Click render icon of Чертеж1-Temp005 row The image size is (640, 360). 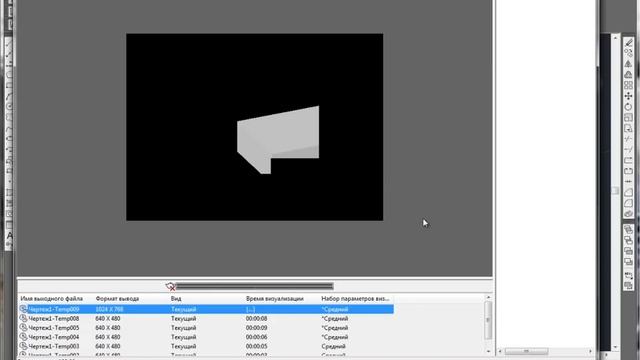click(x=23, y=328)
